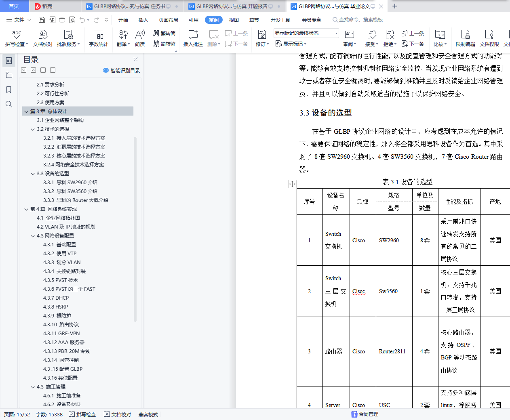
Task: Toggle 拼写检查 in the status bar
Action: pos(82,414)
